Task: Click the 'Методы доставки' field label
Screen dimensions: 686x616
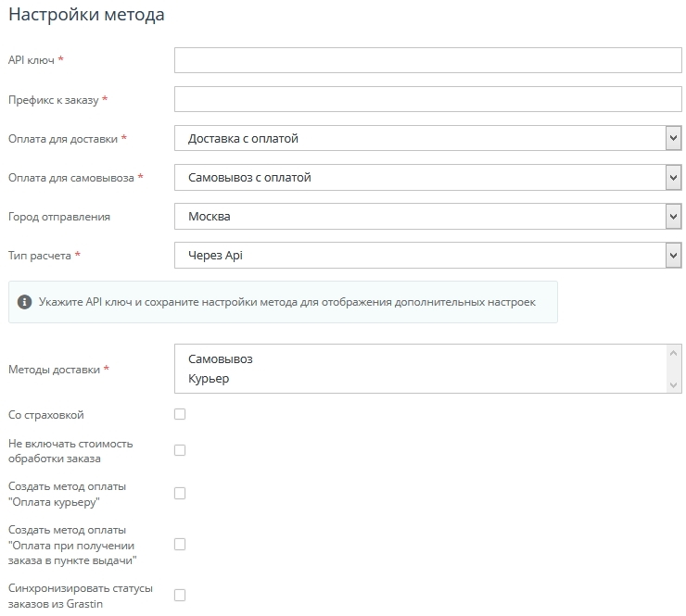Action: point(54,370)
